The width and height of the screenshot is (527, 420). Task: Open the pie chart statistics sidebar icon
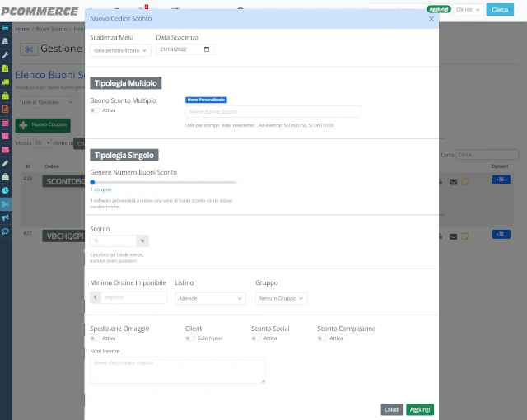[6, 190]
